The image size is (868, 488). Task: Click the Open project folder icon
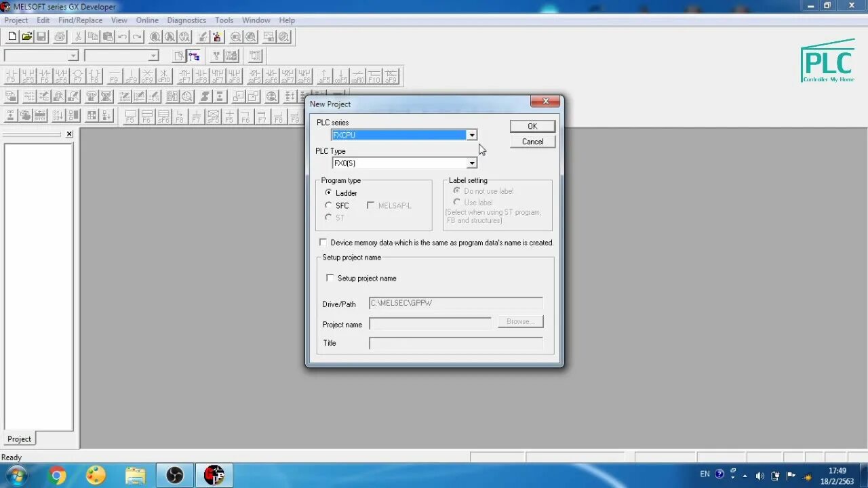click(27, 37)
